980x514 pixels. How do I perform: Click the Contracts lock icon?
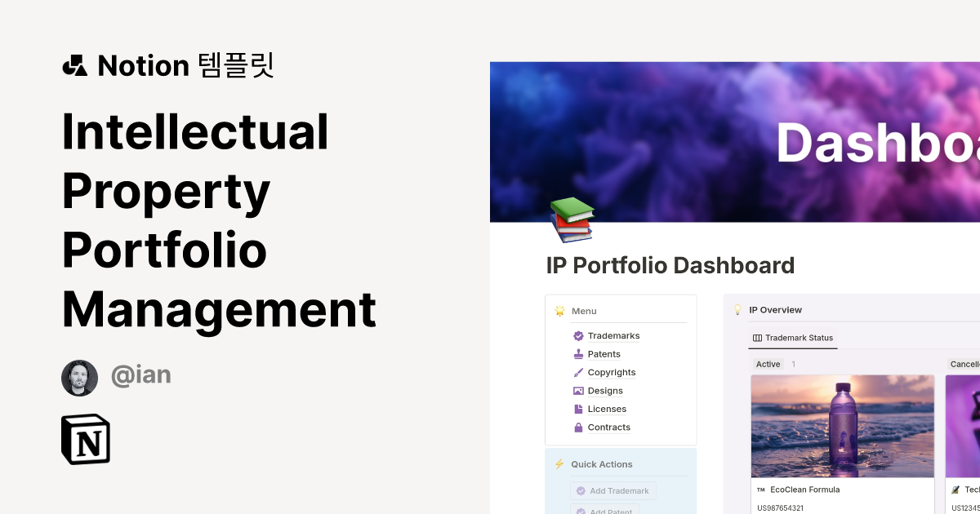click(578, 427)
